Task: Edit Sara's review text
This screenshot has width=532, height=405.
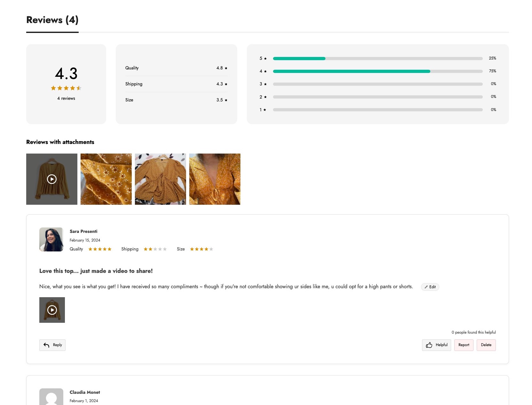Action: tap(430, 287)
